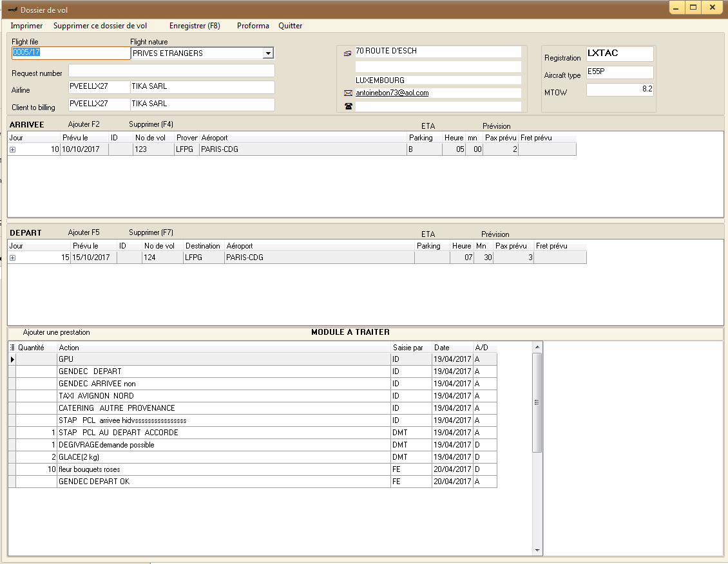Click the scroll down arrow in the services list

(x=537, y=550)
